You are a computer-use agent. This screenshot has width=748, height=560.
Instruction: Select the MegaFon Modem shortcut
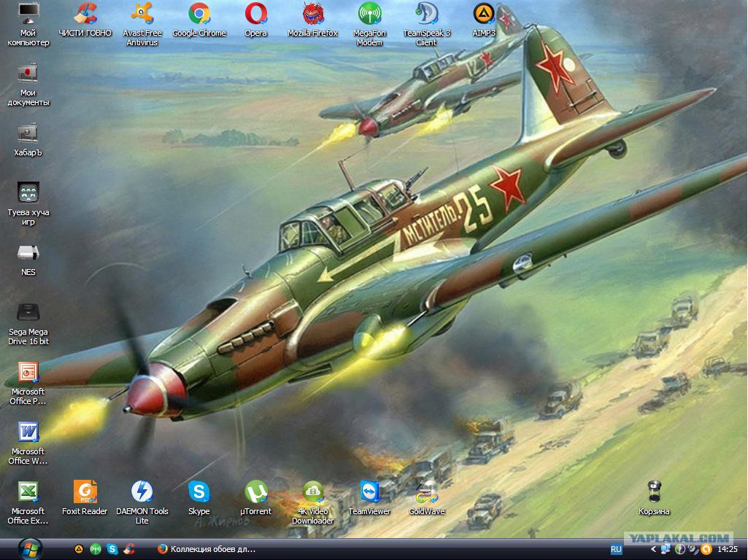[x=370, y=24]
